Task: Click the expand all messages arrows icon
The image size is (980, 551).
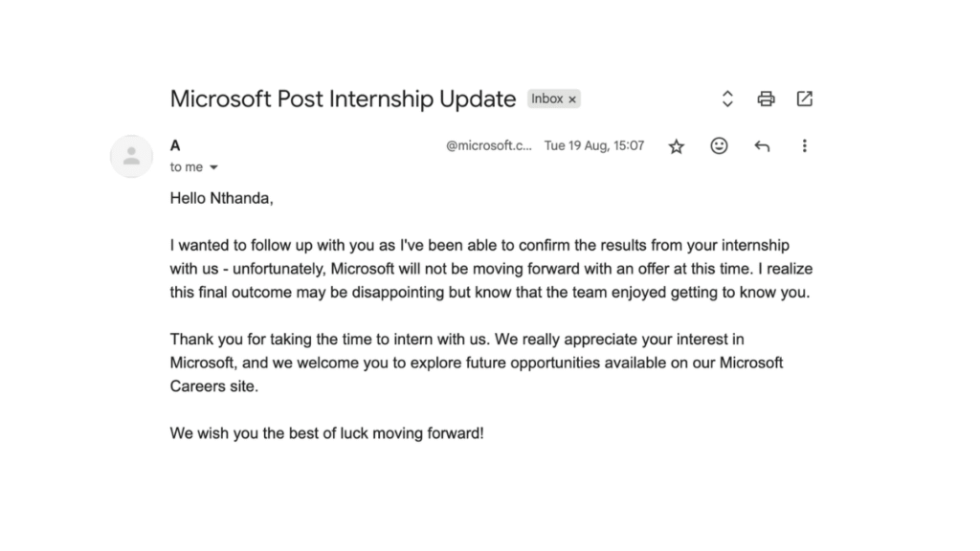Action: click(727, 99)
